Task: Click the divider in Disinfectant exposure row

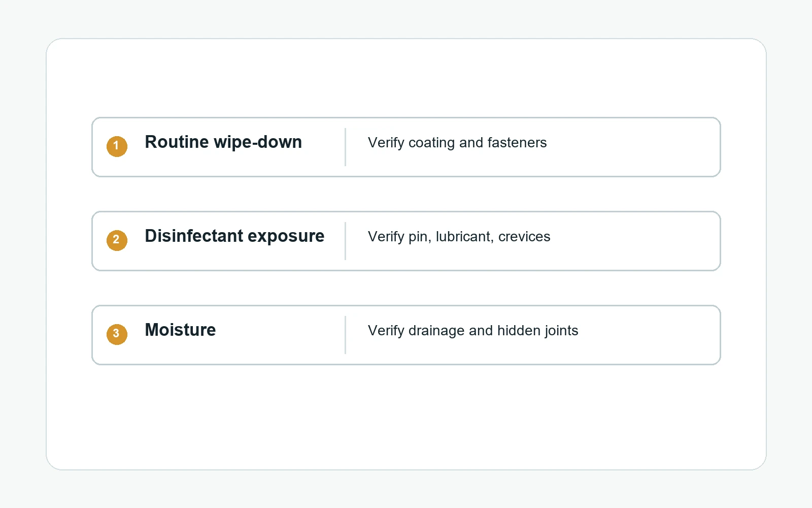Action: click(x=345, y=241)
